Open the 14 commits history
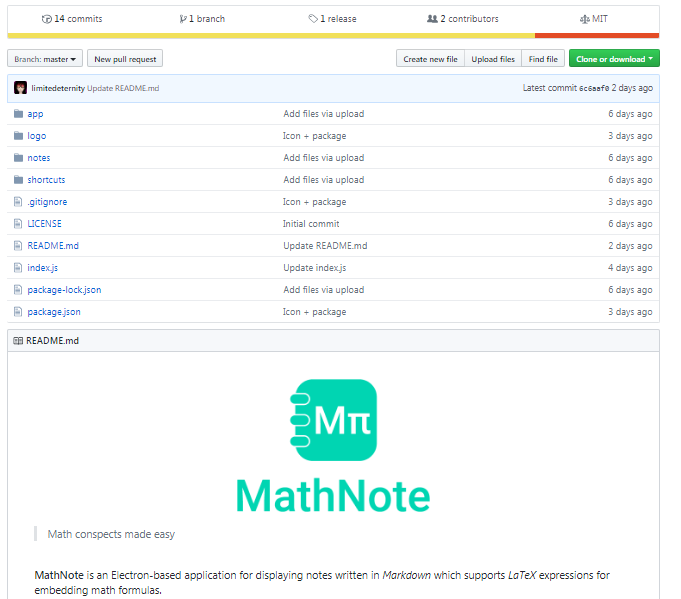 72,19
